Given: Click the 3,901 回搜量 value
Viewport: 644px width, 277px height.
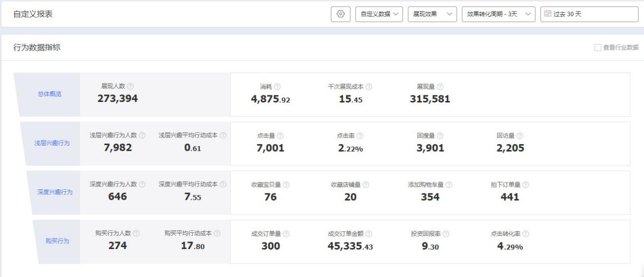Looking at the screenshot, I should (430, 148).
